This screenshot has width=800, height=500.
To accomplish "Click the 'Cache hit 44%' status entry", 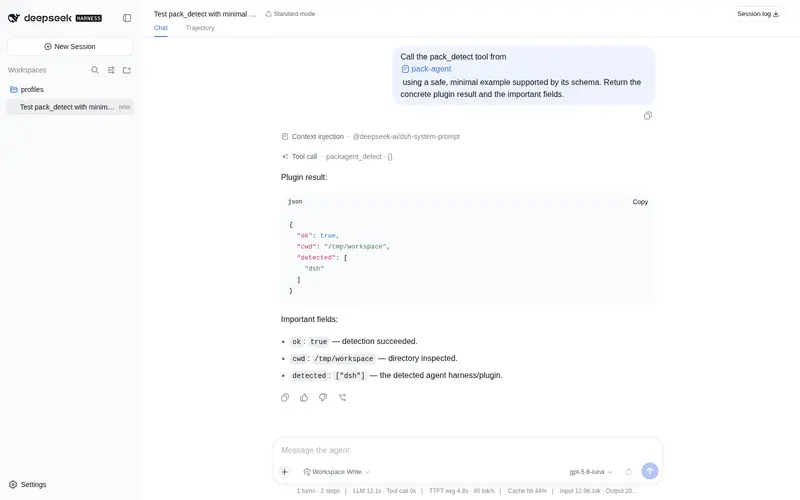I will pos(527,491).
